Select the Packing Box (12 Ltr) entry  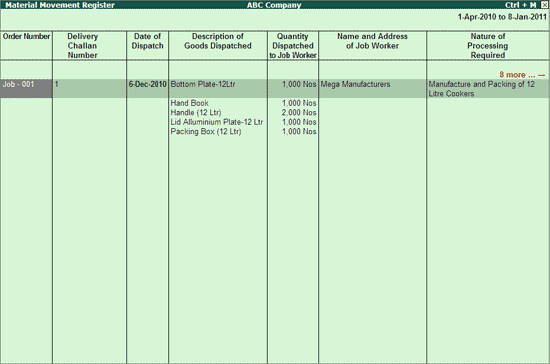pos(206,132)
